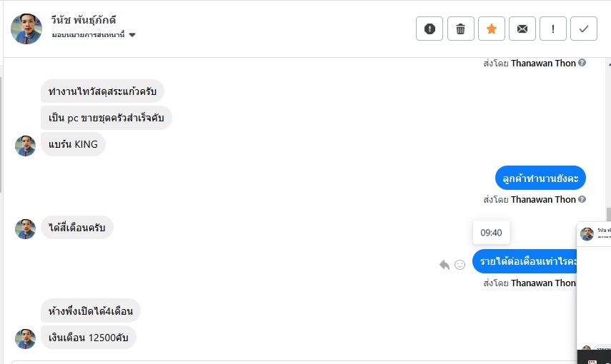The image size is (611, 364).
Task: Toggle the orange star follow-up flag
Action: (491, 29)
